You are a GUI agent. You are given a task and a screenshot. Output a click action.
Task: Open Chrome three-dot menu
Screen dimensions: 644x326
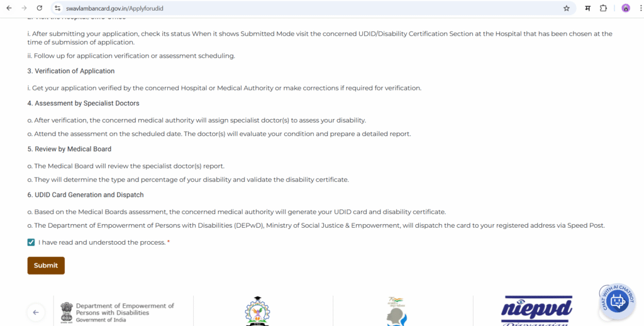(638, 8)
